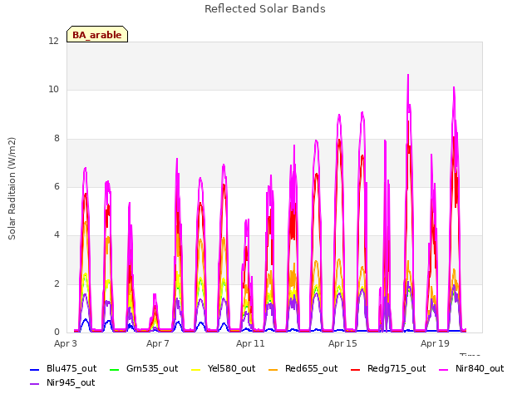Click the Apr 7 x-axis label
This screenshot has width=532, height=399.
[158, 343]
